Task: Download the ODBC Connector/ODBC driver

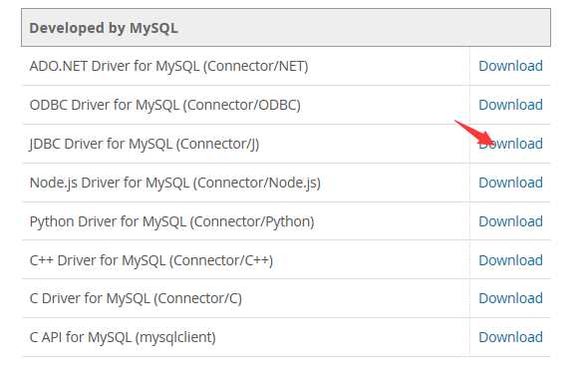Action: 510,105
